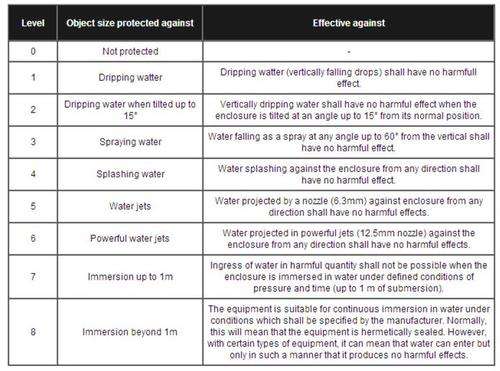Select the hermetically sealed equipment description text
500x371 pixels.
pos(349,332)
